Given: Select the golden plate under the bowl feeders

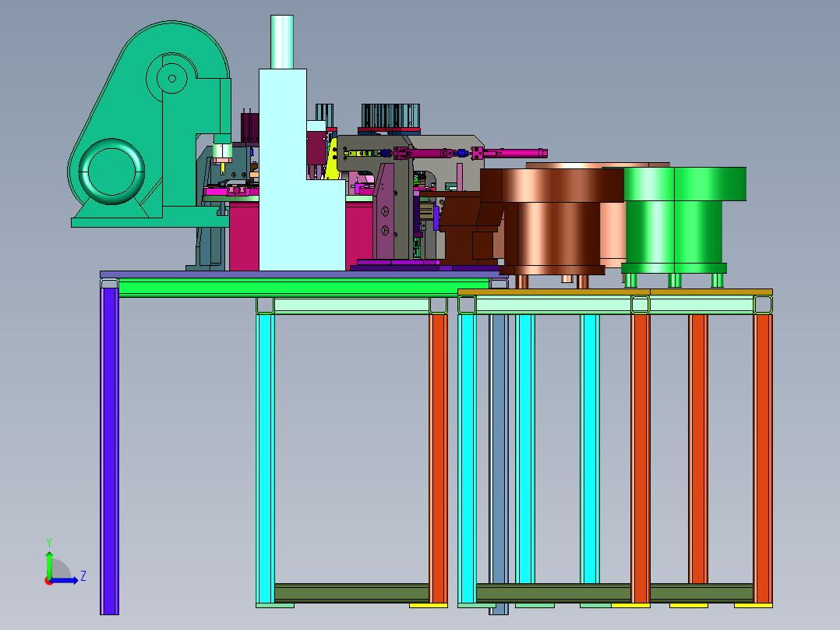Looking at the screenshot, I should [x=615, y=292].
